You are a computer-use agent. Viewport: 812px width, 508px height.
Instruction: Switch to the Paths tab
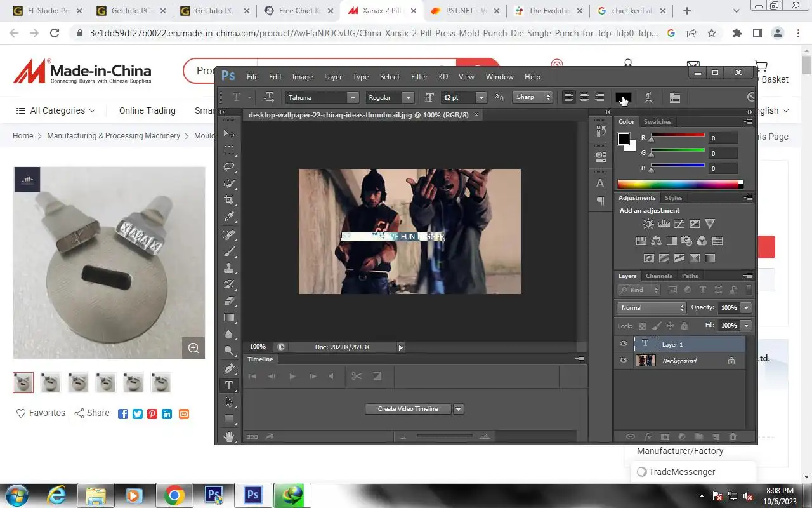690,276
